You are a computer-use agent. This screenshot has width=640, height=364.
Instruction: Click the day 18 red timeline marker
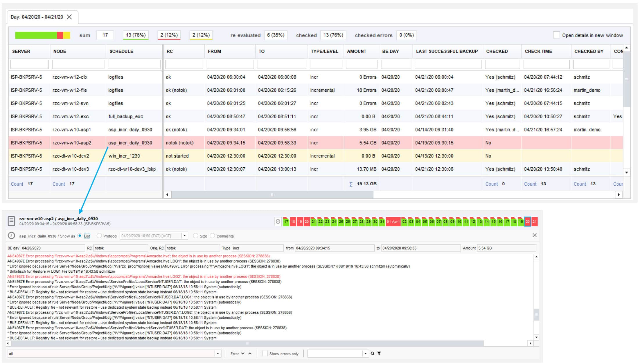293,222
